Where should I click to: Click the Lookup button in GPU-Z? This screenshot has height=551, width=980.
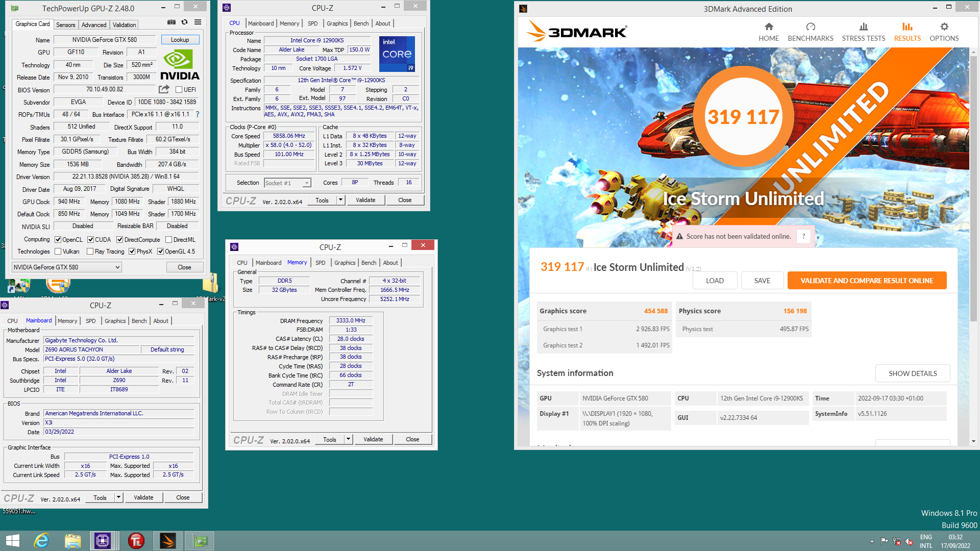click(180, 40)
